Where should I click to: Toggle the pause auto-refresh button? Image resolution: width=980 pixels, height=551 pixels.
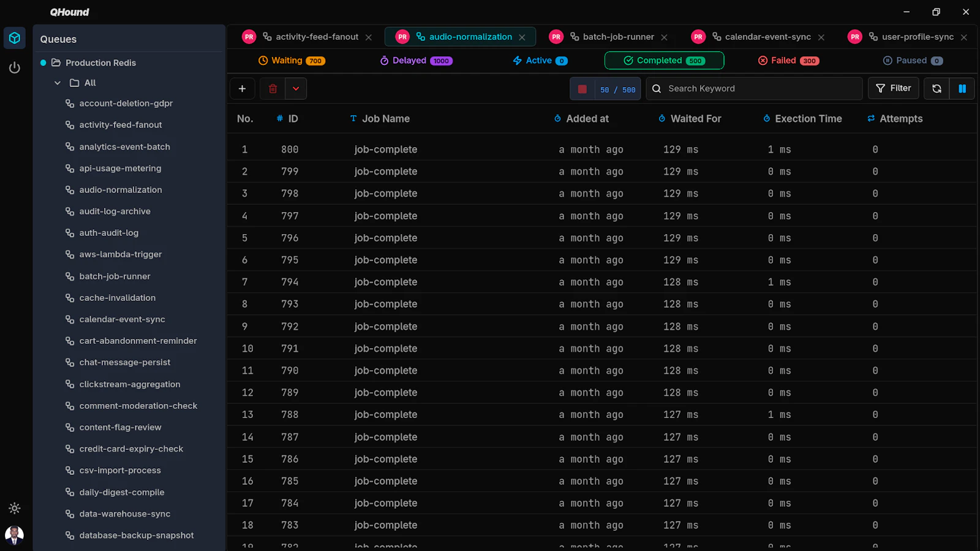coord(962,89)
